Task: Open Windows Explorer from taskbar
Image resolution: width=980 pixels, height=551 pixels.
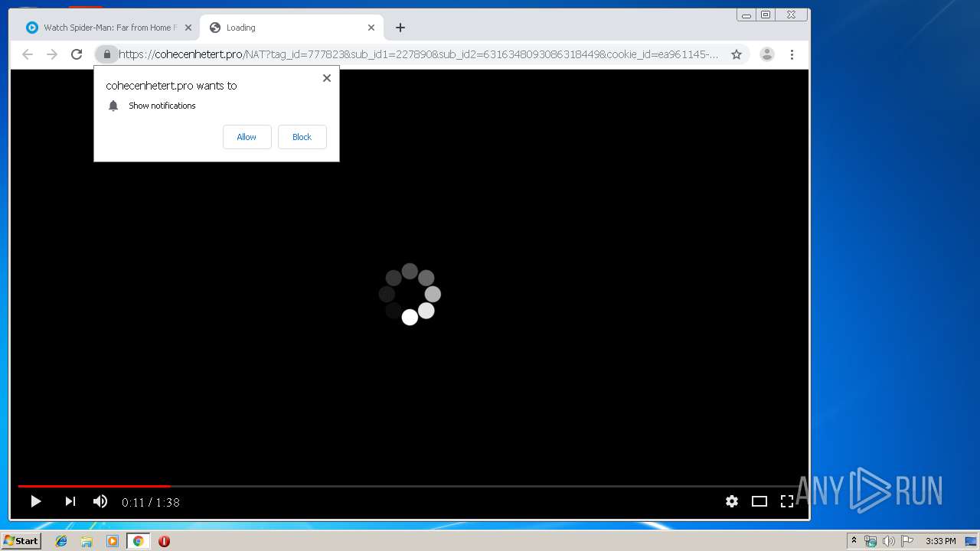Action: [x=87, y=541]
